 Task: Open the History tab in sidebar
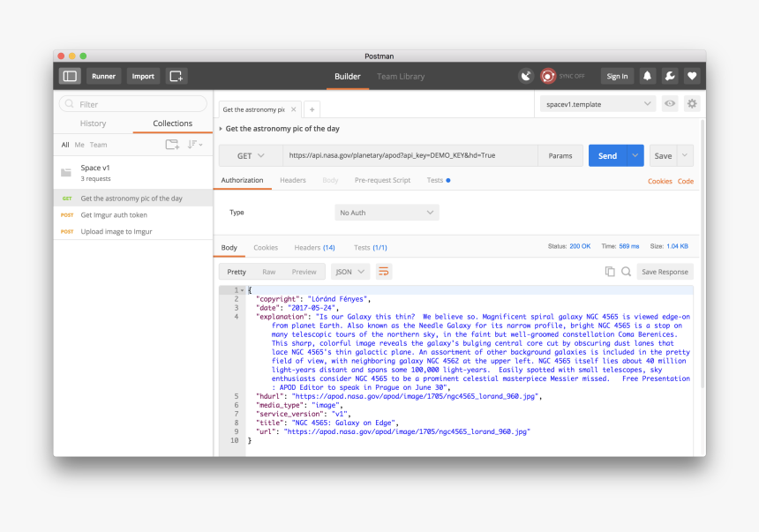click(93, 124)
